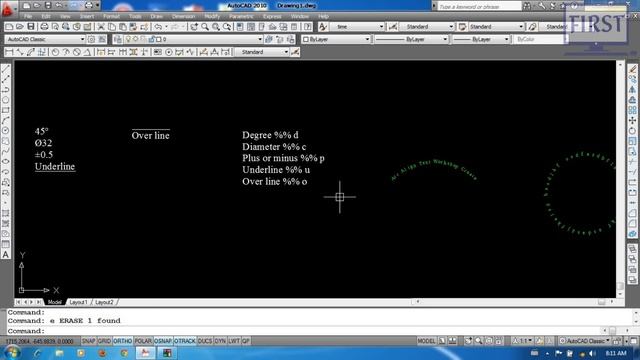Open the Modify menu
This screenshot has width=640, height=360.
(x=212, y=16)
